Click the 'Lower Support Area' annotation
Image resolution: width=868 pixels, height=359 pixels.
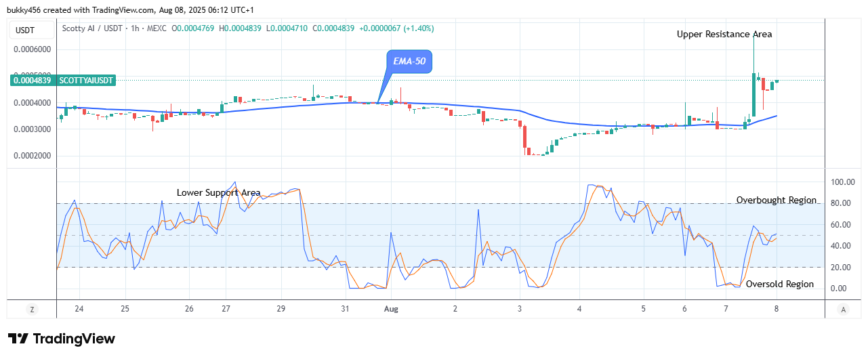pyautogui.click(x=219, y=192)
